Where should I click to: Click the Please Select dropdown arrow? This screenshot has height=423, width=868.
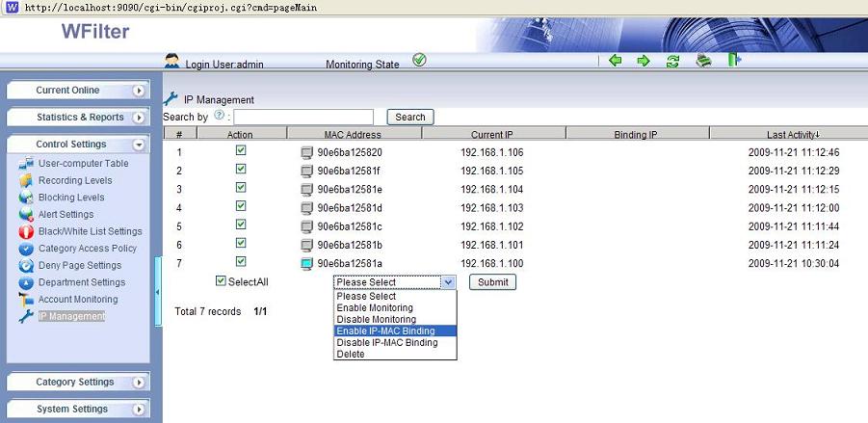[x=448, y=282]
